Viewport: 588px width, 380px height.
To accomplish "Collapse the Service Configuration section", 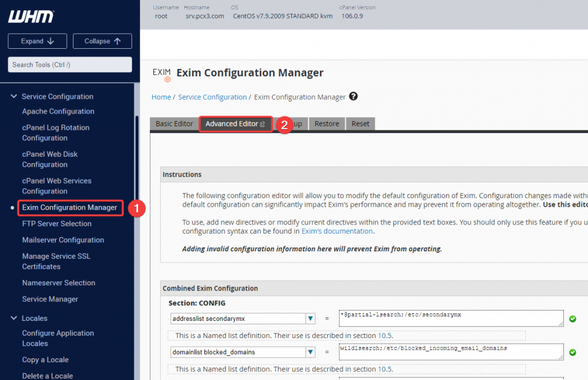I will coord(14,96).
